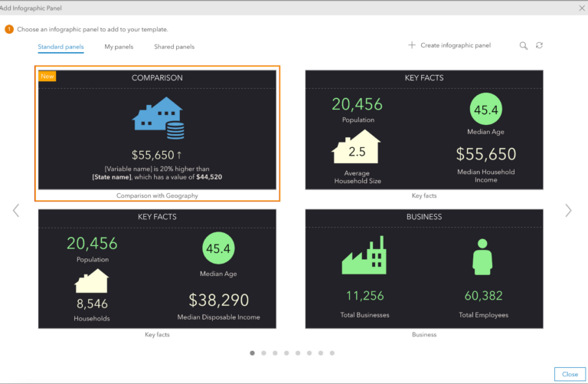
Task: Click the plus icon beside Create infographic panel
Action: 412,45
